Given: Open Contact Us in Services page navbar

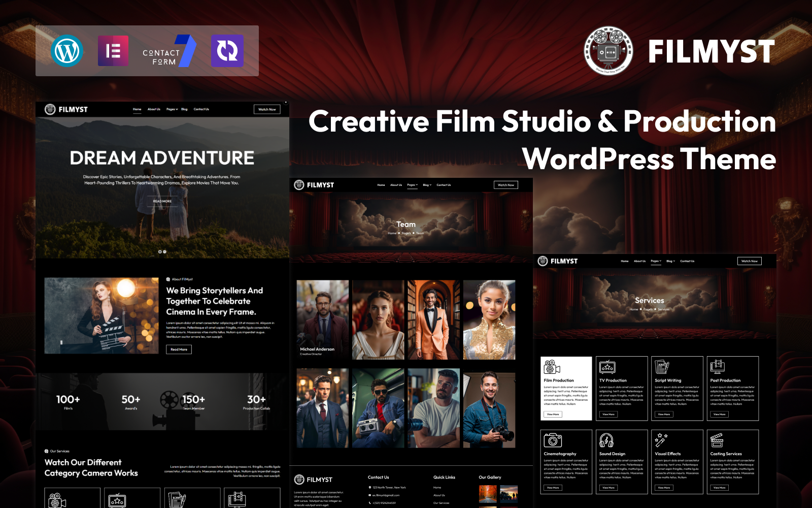Looking at the screenshot, I should point(687,261).
